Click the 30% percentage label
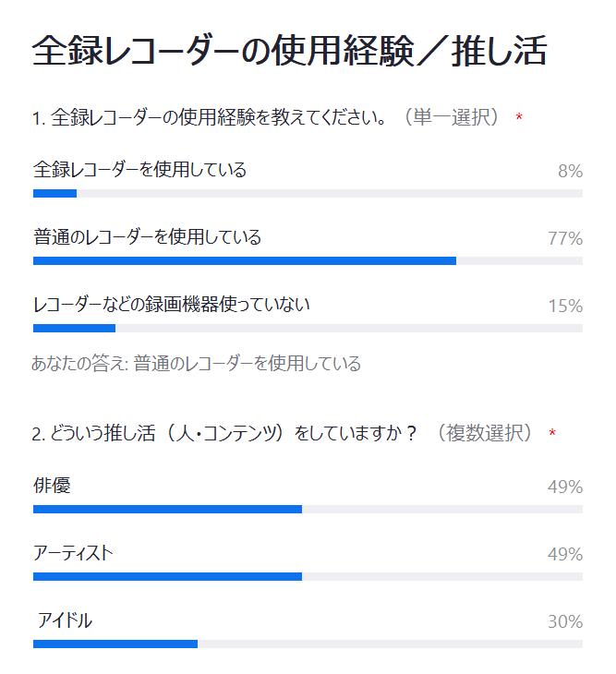This screenshot has height=674, width=616. coord(565,622)
